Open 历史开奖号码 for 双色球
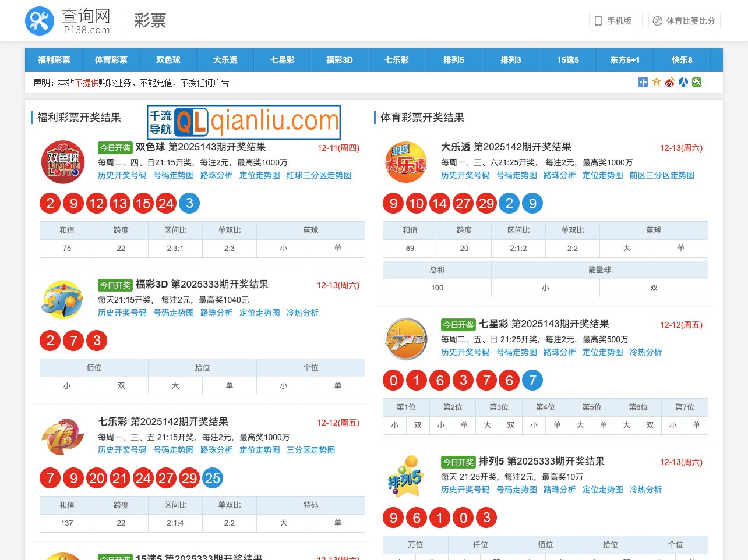The width and height of the screenshot is (748, 560). (x=121, y=175)
